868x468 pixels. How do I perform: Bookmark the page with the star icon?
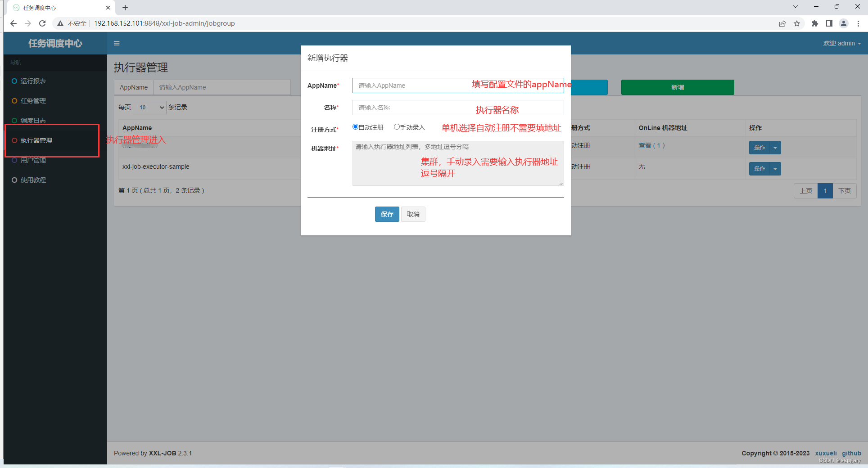(797, 23)
